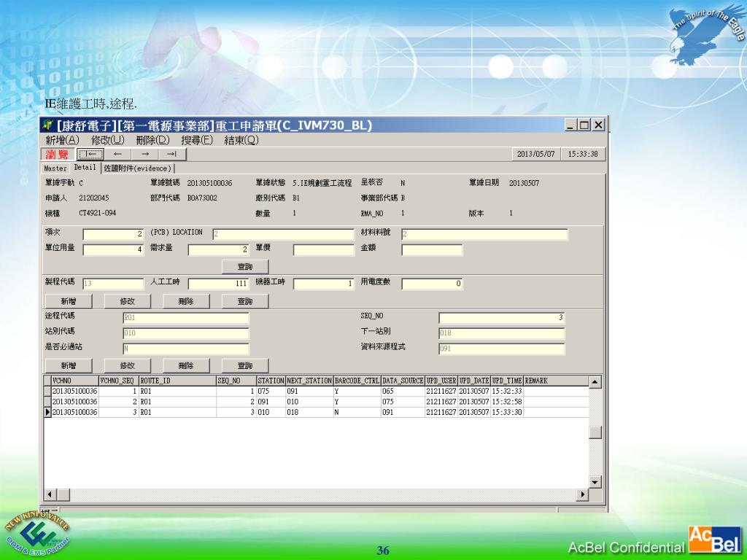Click the SEQ_NO input field showing 3
This screenshot has width=747, height=560.
(501, 318)
